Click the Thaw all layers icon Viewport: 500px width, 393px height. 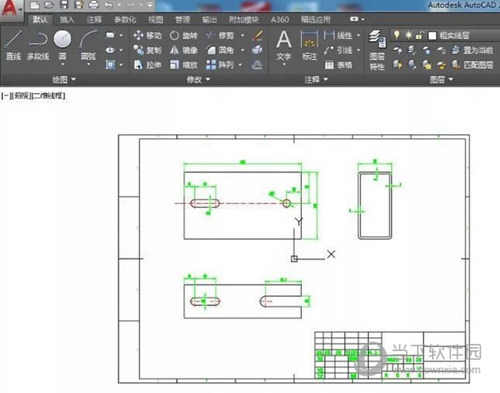tap(427, 65)
